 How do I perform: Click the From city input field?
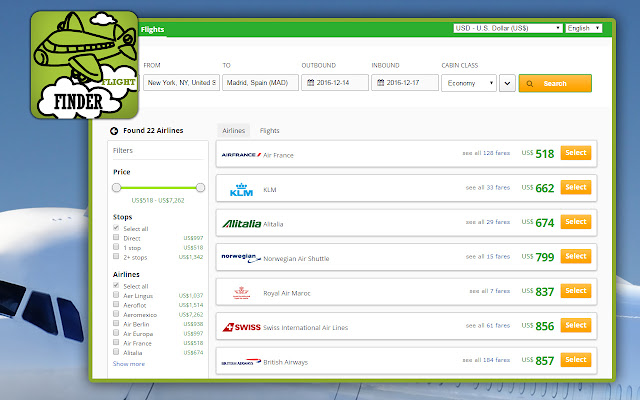click(181, 82)
